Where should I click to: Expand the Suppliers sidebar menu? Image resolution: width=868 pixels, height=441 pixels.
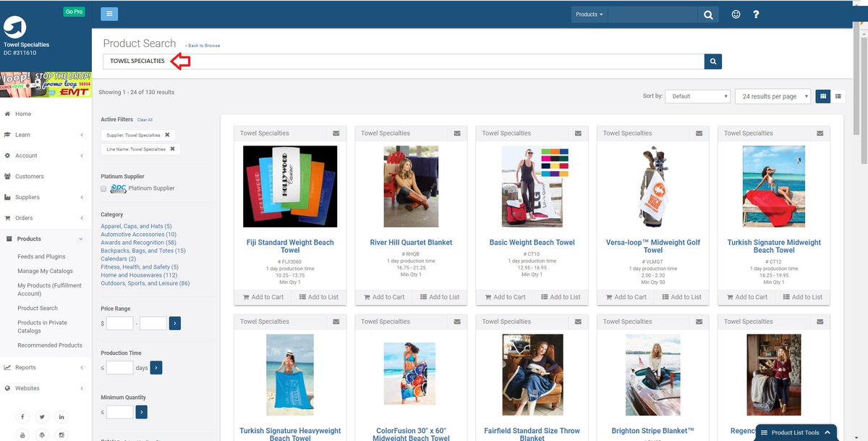(x=45, y=197)
